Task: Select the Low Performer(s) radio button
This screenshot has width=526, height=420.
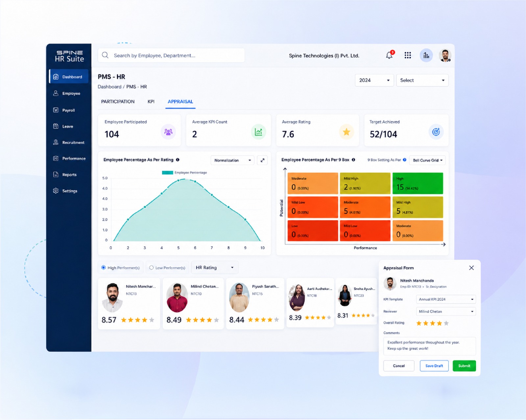Action: [x=151, y=268]
